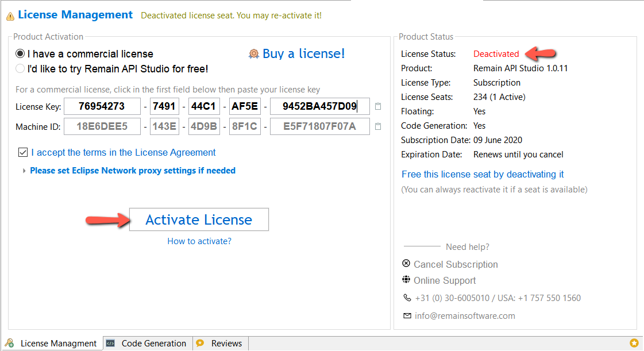
Task: Click the paste clipboard icon for License Key
Action: (378, 106)
